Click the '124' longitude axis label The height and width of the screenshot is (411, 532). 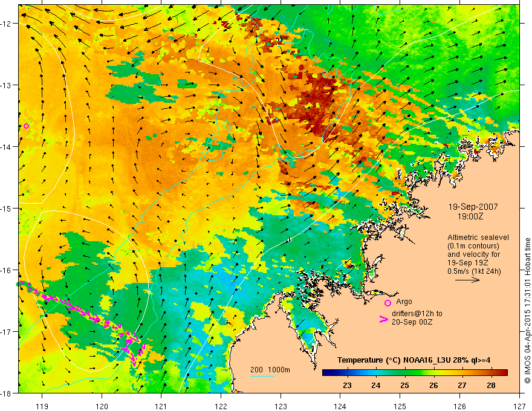coord(340,406)
